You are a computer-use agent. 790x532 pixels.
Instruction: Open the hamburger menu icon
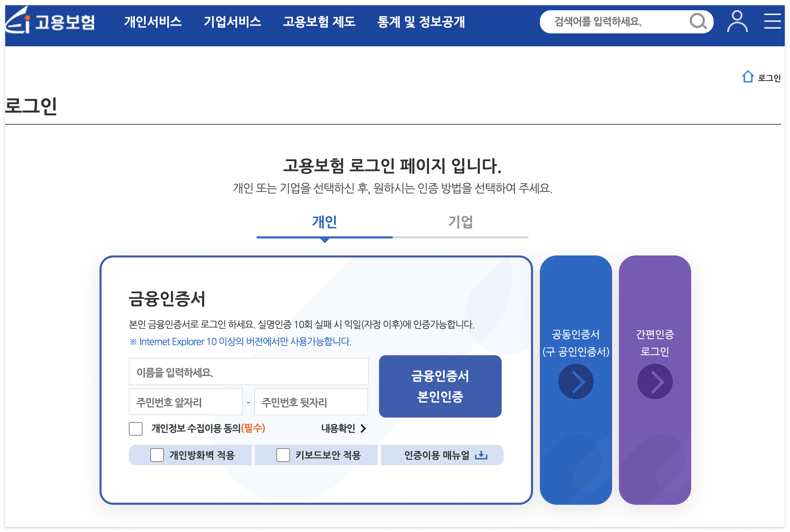point(773,21)
